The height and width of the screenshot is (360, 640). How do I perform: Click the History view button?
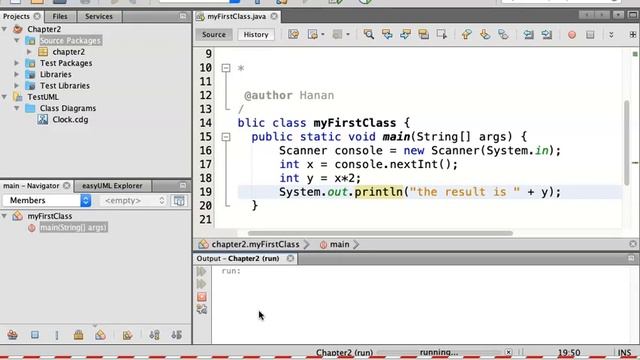[256, 35]
